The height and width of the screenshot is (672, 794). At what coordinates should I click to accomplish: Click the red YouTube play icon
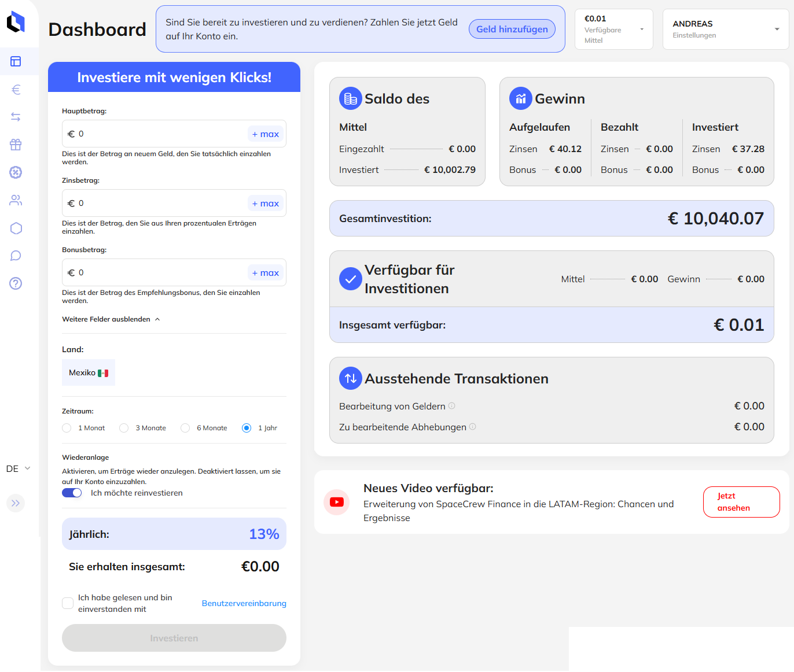pyautogui.click(x=336, y=502)
